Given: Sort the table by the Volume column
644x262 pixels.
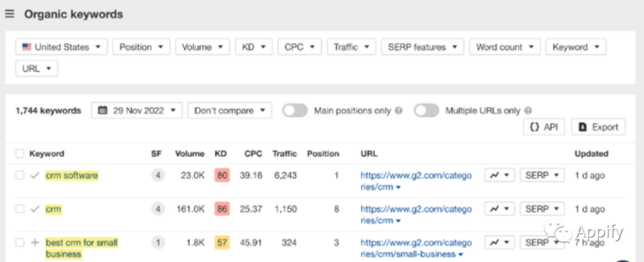Looking at the screenshot, I should point(190,154).
